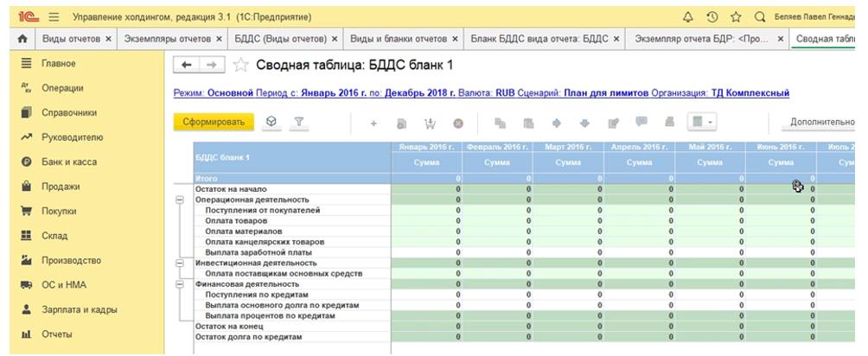Click the right arrow toolbar icon
Screen dimensions: 868x356
pos(557,123)
